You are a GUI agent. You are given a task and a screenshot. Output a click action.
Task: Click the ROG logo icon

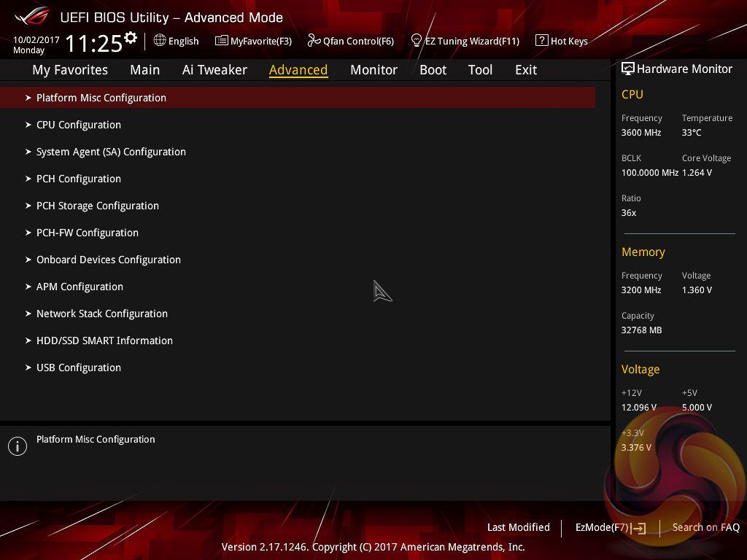[32, 17]
